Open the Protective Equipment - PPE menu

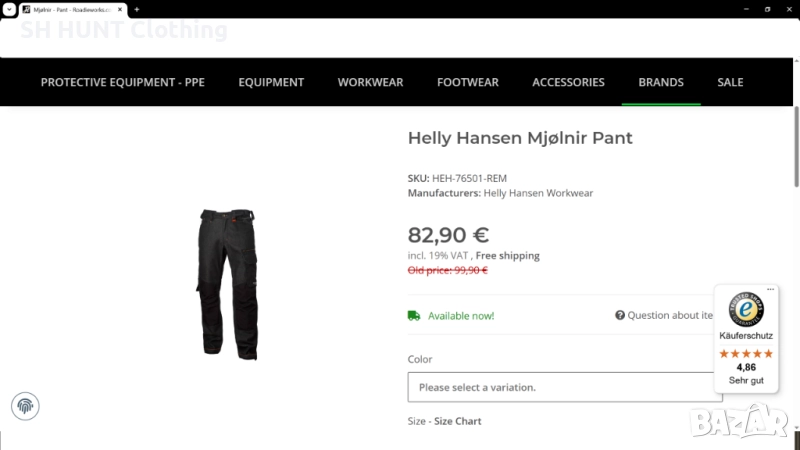(122, 82)
